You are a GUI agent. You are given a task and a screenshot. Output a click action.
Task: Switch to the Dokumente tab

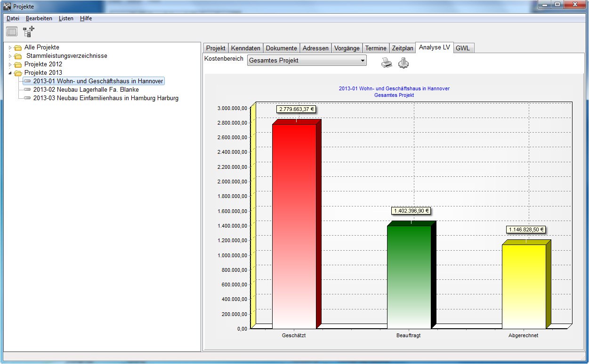[281, 48]
